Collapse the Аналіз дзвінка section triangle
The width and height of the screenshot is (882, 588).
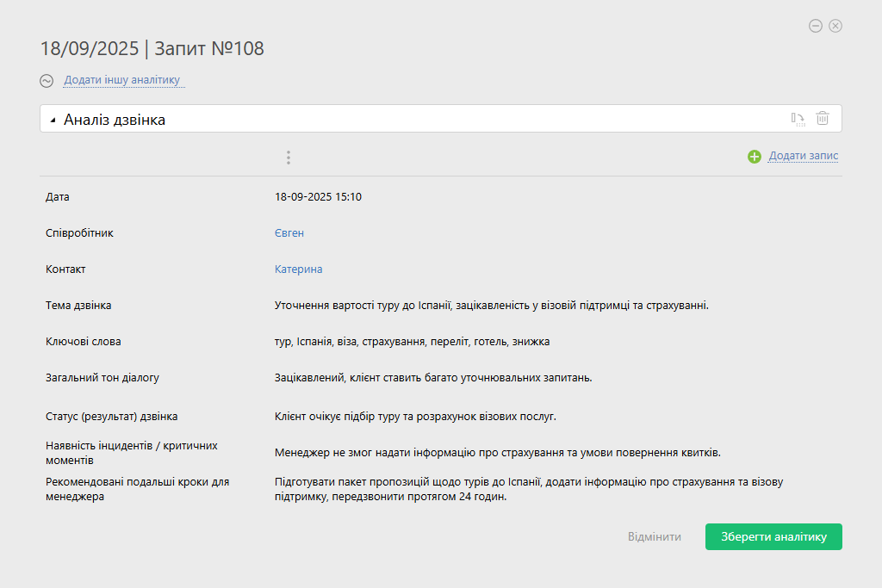point(53,121)
